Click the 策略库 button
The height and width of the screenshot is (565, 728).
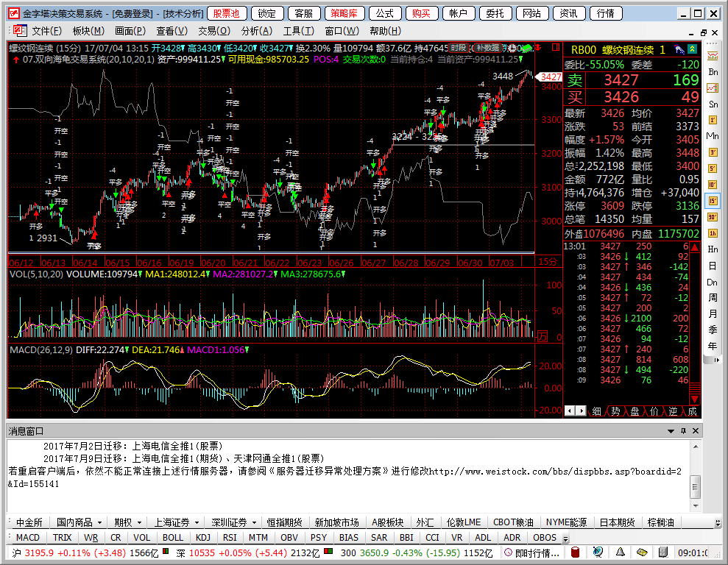point(344,13)
